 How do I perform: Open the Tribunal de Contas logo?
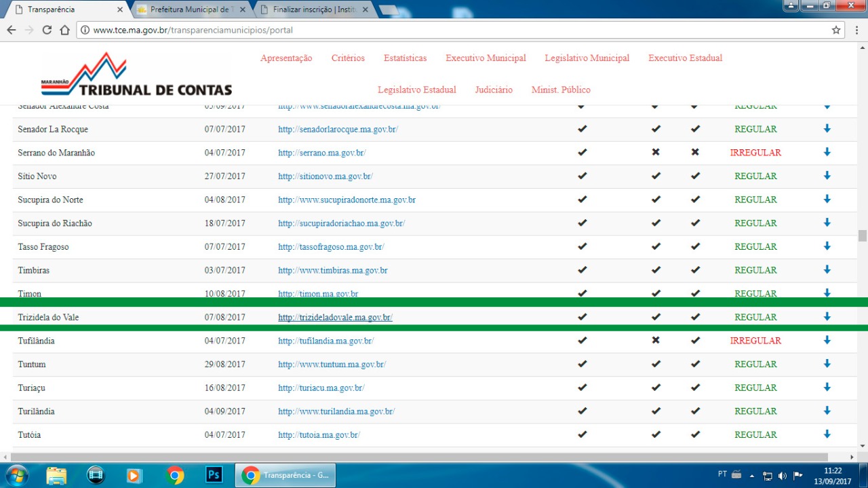136,75
